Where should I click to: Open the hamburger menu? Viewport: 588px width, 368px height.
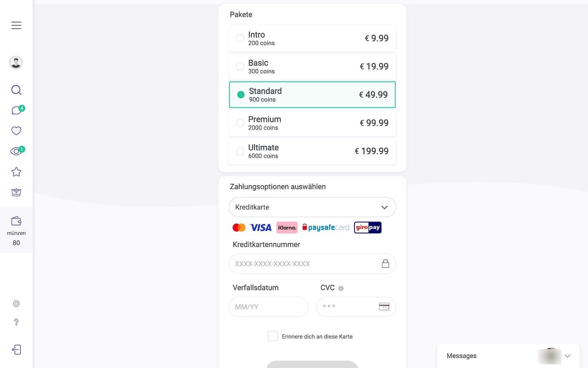click(x=16, y=25)
